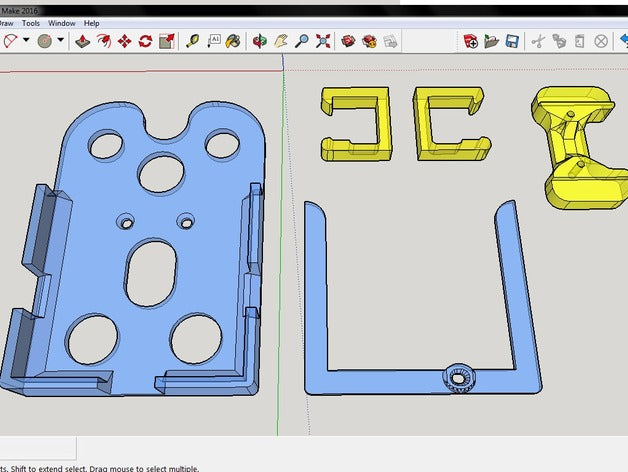Screen dimensions: 628x472
Task: Open 3D Warehouse
Action: (x=348, y=41)
